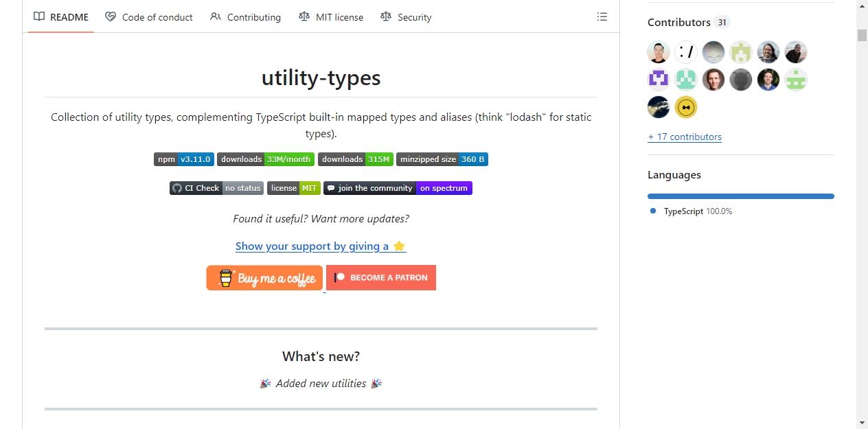
Task: Click the purple identicon contributor avatar
Action: [x=659, y=80]
